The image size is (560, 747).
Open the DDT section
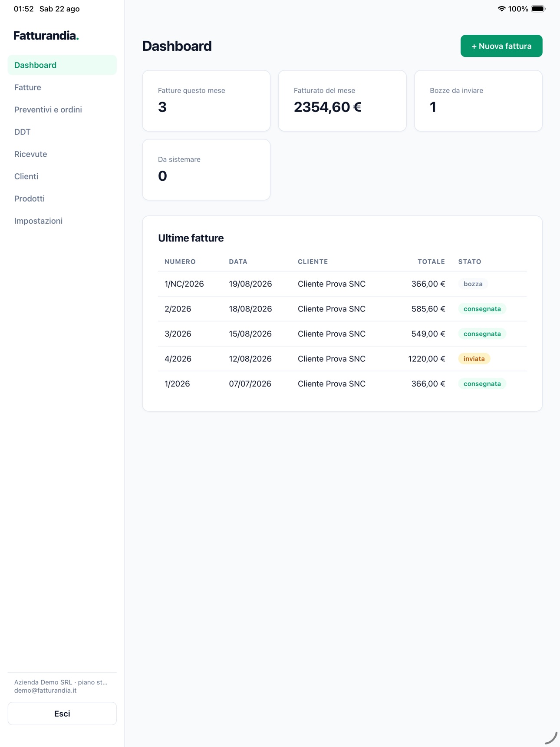[x=62, y=132]
